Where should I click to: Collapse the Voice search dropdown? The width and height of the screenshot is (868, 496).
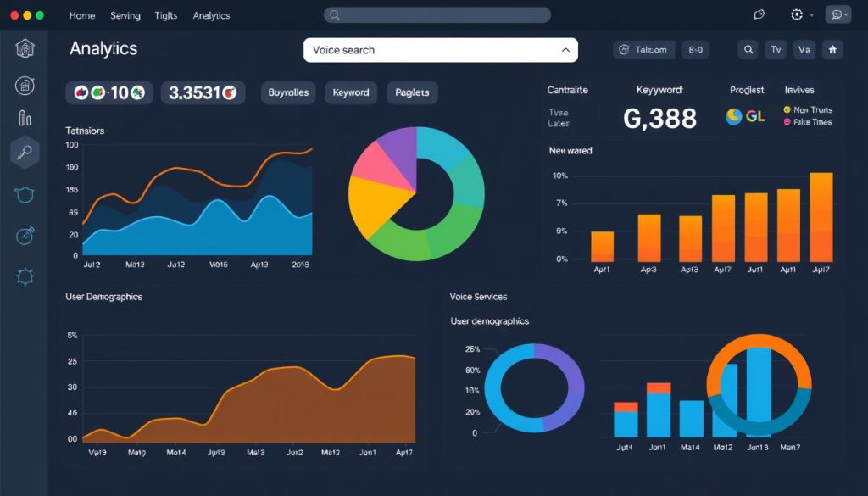click(x=565, y=50)
